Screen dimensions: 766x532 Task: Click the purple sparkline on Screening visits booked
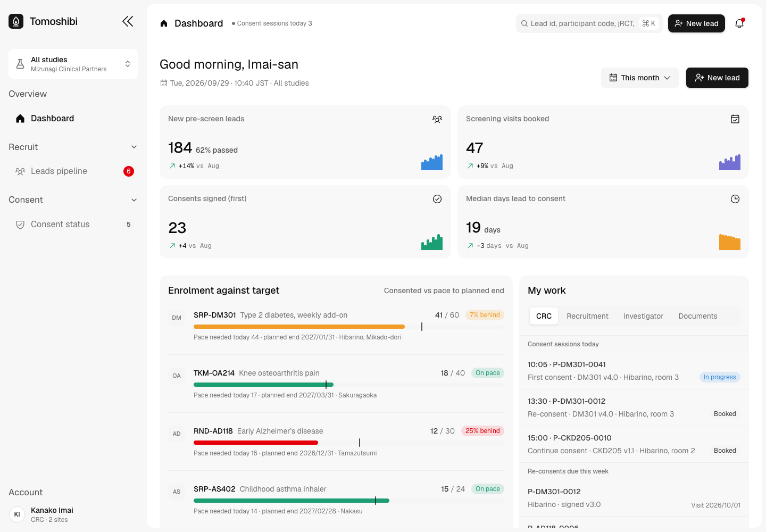730,162
